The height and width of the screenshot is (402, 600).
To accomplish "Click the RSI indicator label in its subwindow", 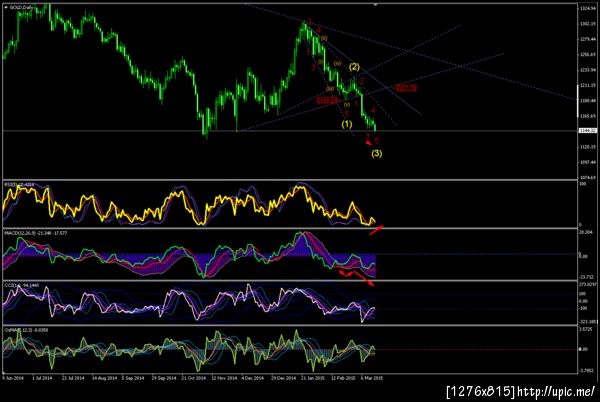I will (x=19, y=185).
